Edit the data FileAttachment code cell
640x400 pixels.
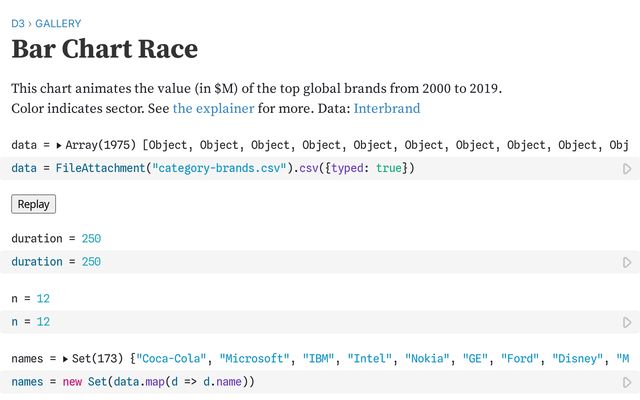tap(300, 169)
